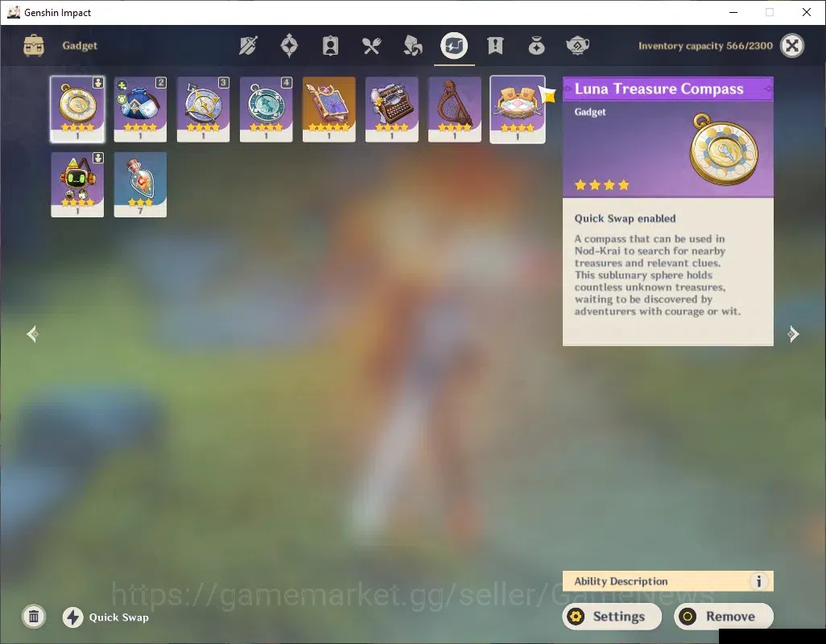826x644 pixels.
Task: Open the Furnishings teapot tab
Action: [x=577, y=46]
